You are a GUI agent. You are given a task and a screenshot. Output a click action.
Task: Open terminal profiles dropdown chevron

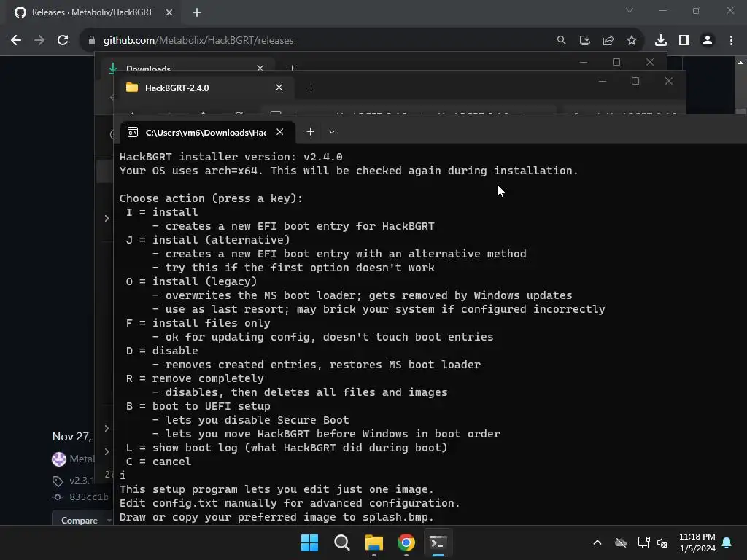(x=332, y=132)
